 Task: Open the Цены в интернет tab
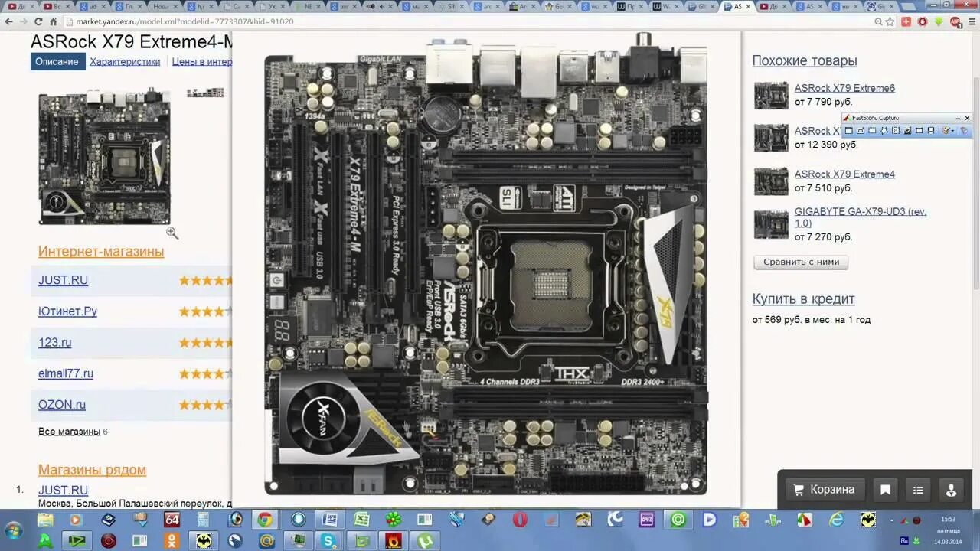[x=201, y=61]
